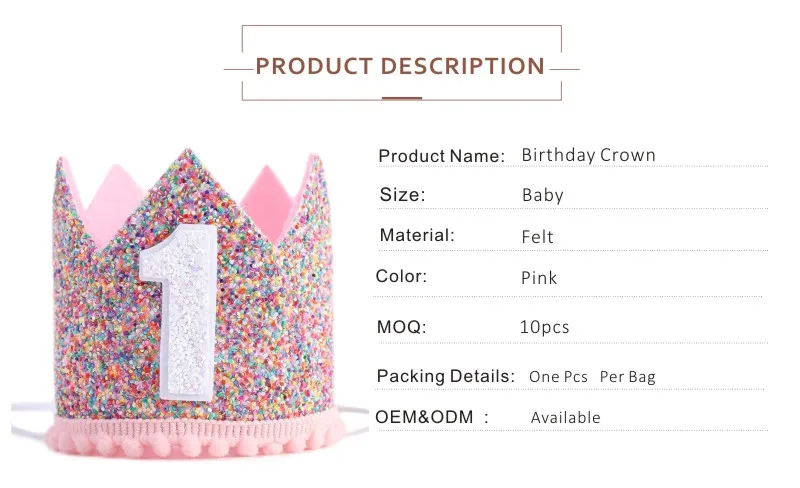Click the birthday crown product image
Screen dimensions: 800x488
click(x=190, y=300)
